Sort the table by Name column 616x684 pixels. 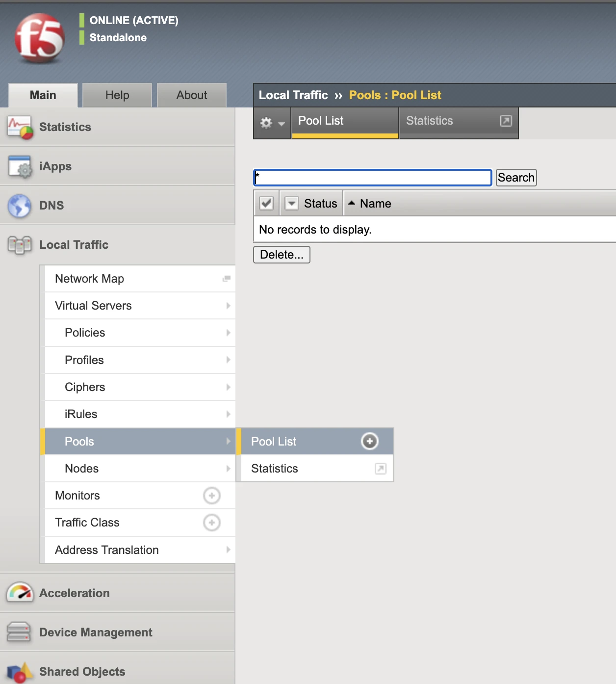(375, 204)
